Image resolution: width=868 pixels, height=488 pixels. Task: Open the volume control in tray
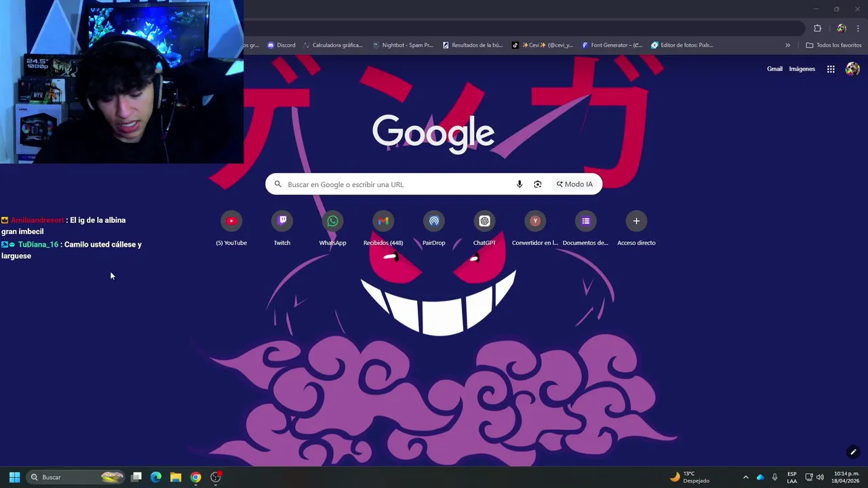821,477
